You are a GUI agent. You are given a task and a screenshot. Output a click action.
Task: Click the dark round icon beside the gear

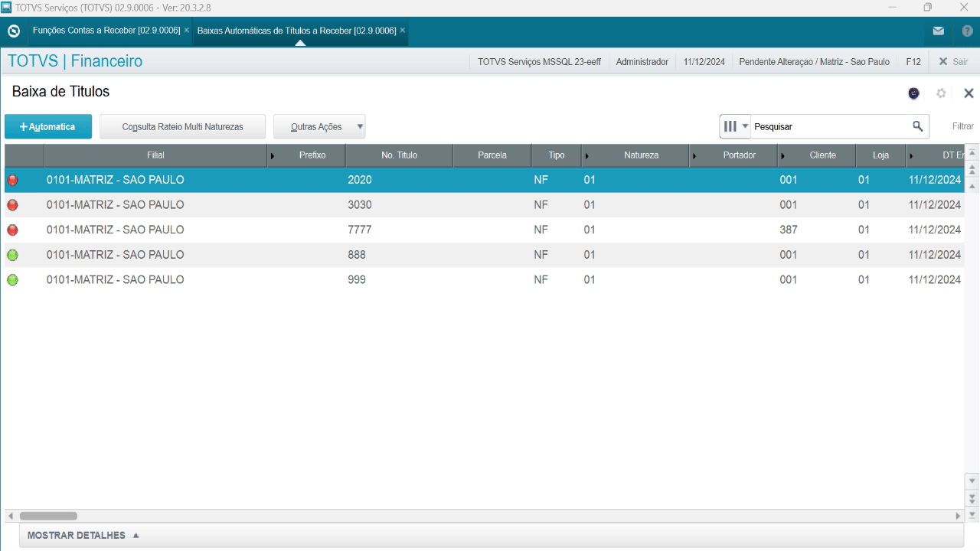point(913,93)
